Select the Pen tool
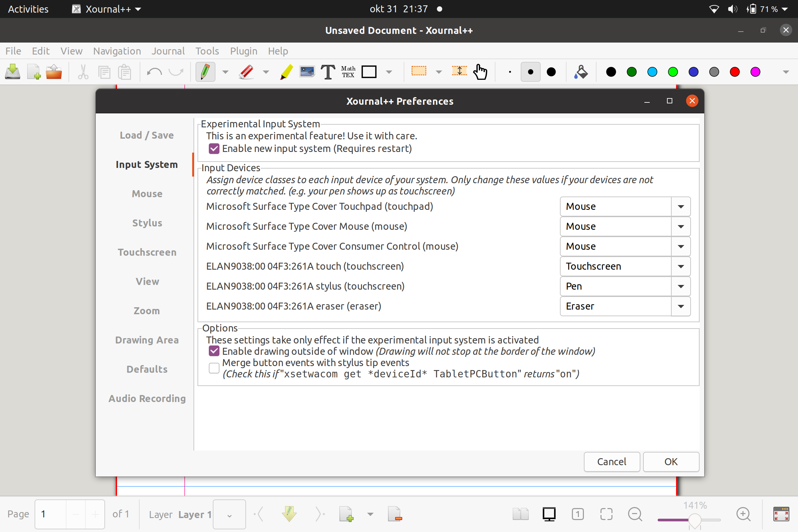The image size is (798, 532). click(205, 71)
